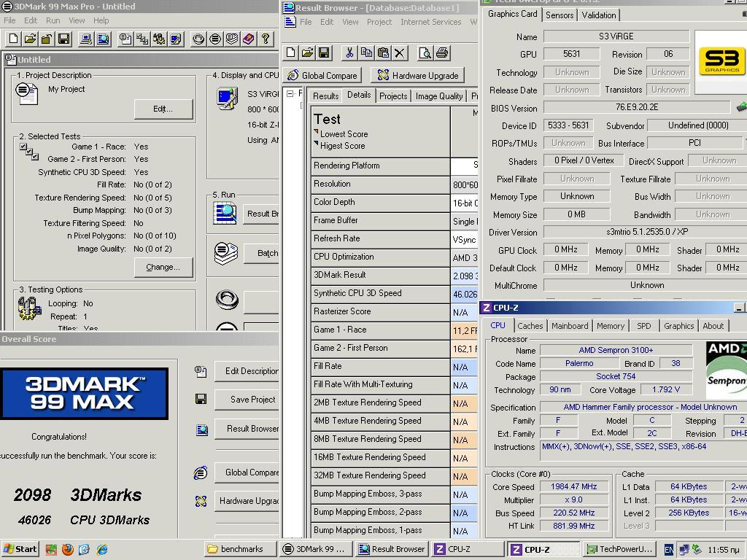Click the ring-shaped benchmark icon in 3DMark toolbar
Image resolution: width=747 pixels, height=560 pixels.
point(198,39)
